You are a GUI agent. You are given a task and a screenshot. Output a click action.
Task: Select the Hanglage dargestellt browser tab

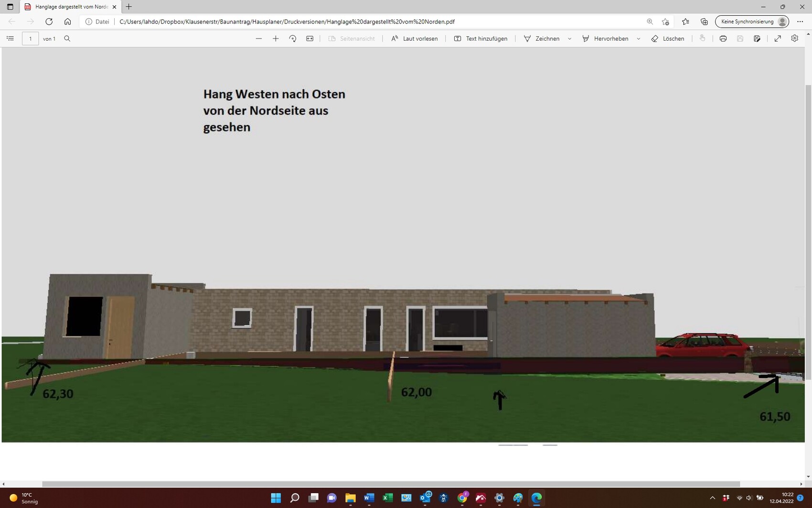tap(71, 7)
